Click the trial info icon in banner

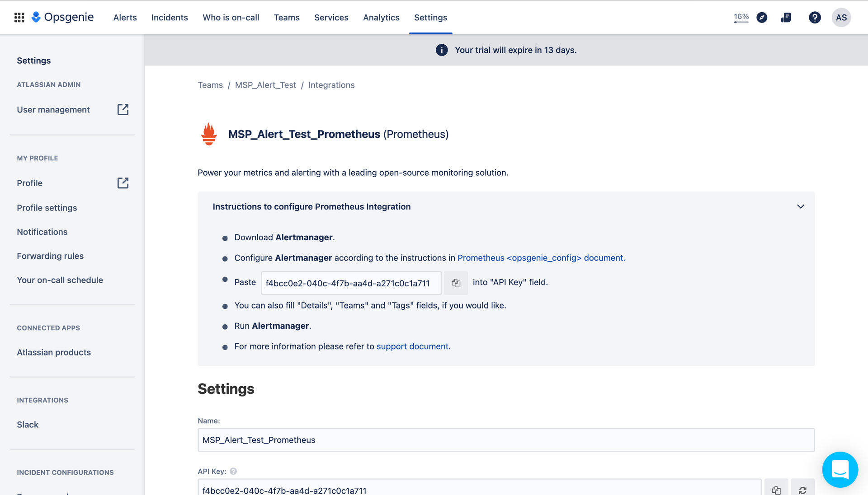point(442,50)
